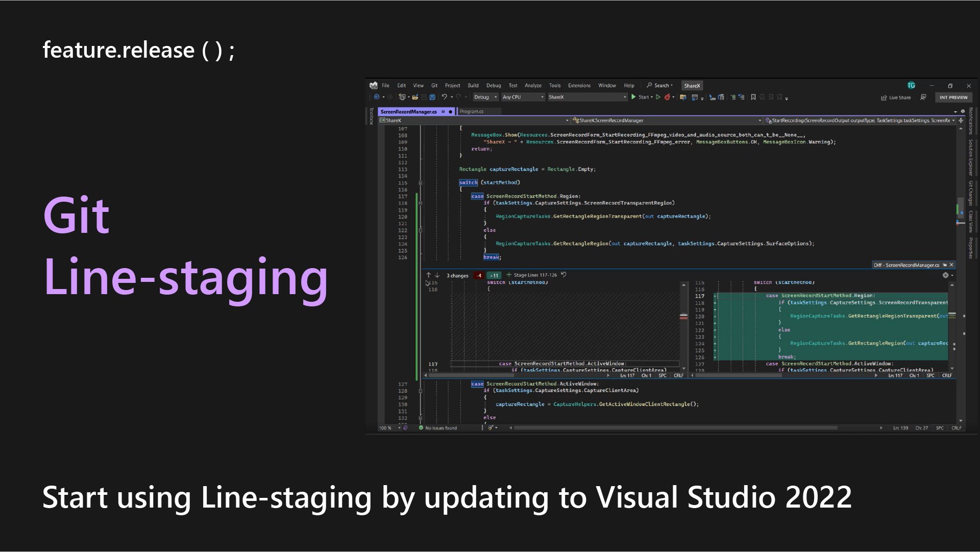Viewport: 980px width, 552px height.
Task: Click the red -4 deletions badge
Action: (x=479, y=276)
